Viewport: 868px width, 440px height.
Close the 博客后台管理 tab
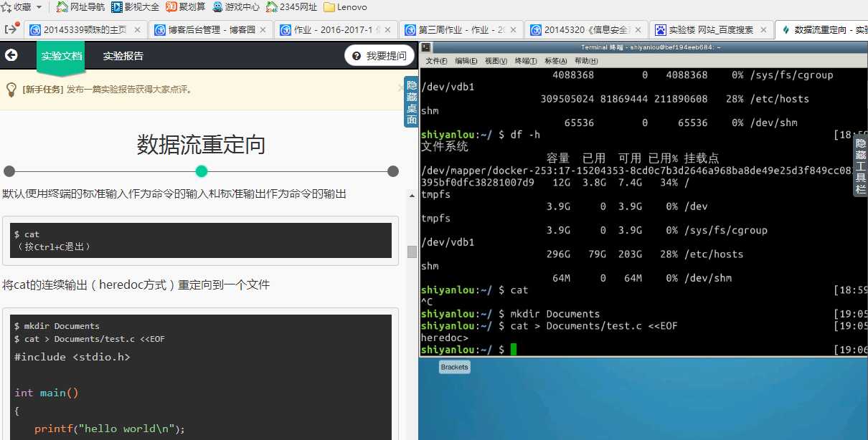click(x=263, y=30)
